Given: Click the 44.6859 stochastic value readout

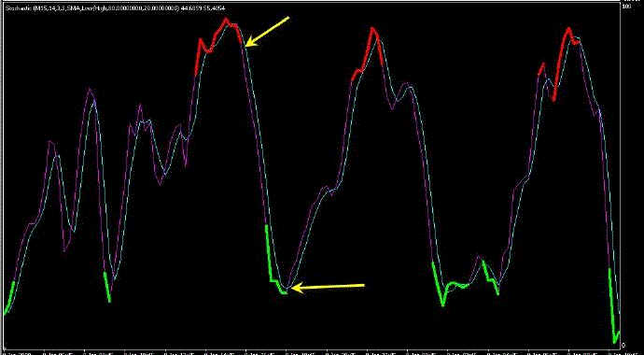Looking at the screenshot, I should pos(189,7).
